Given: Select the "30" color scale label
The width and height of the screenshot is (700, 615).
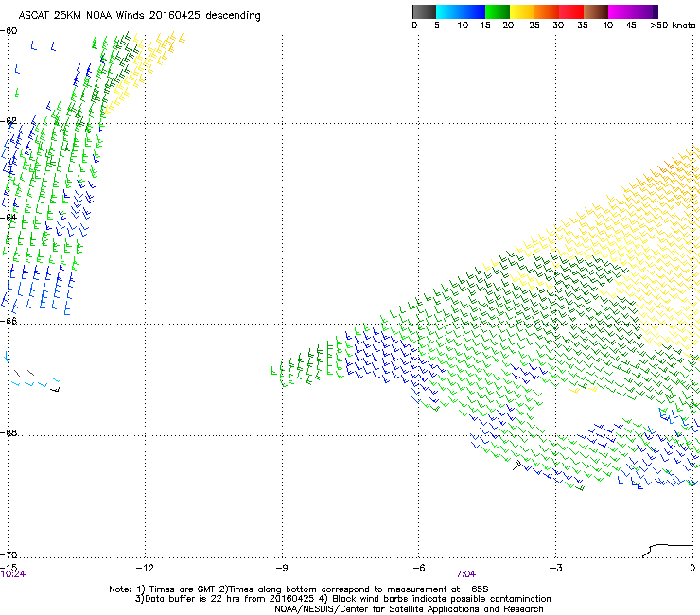Looking at the screenshot, I should click(x=558, y=26).
